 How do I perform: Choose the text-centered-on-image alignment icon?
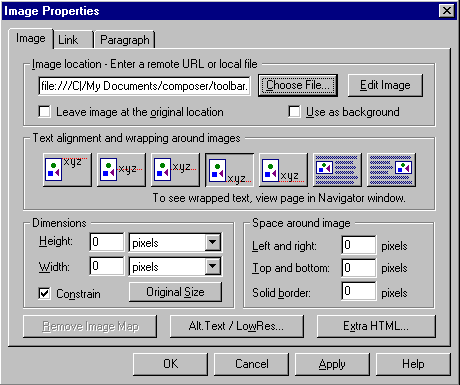pos(121,170)
